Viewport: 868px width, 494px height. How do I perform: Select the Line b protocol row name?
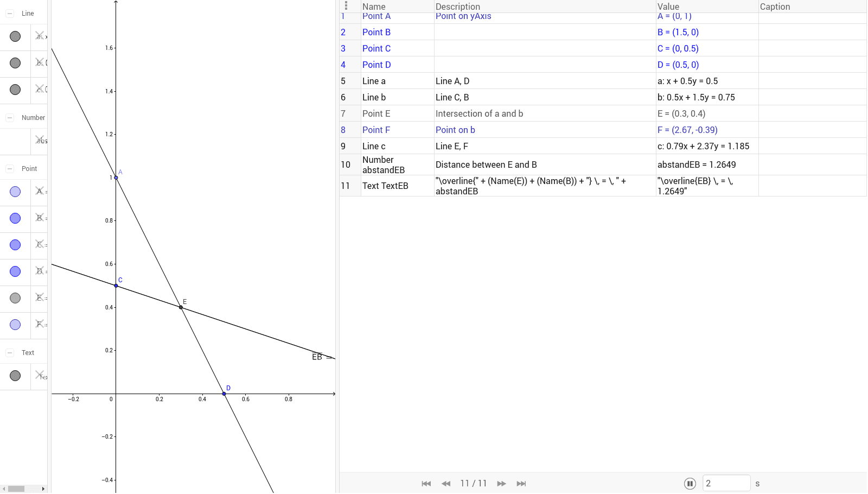(374, 97)
